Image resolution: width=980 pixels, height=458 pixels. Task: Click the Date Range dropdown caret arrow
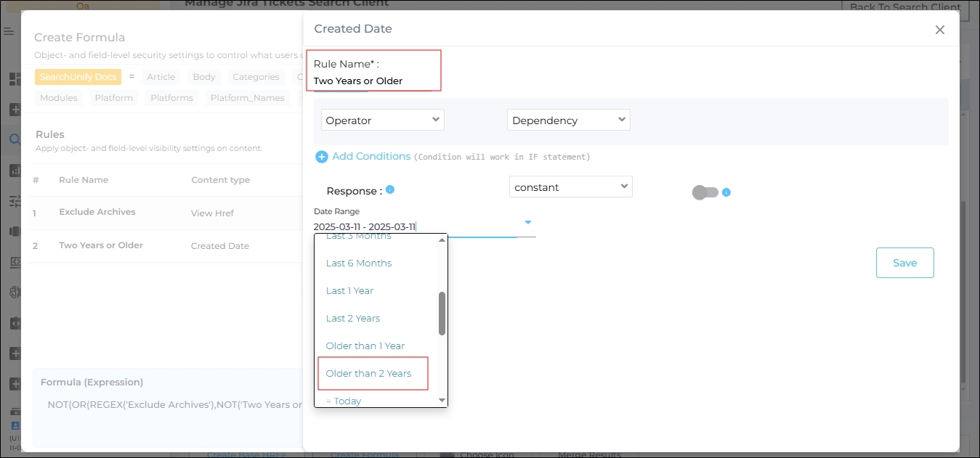528,222
